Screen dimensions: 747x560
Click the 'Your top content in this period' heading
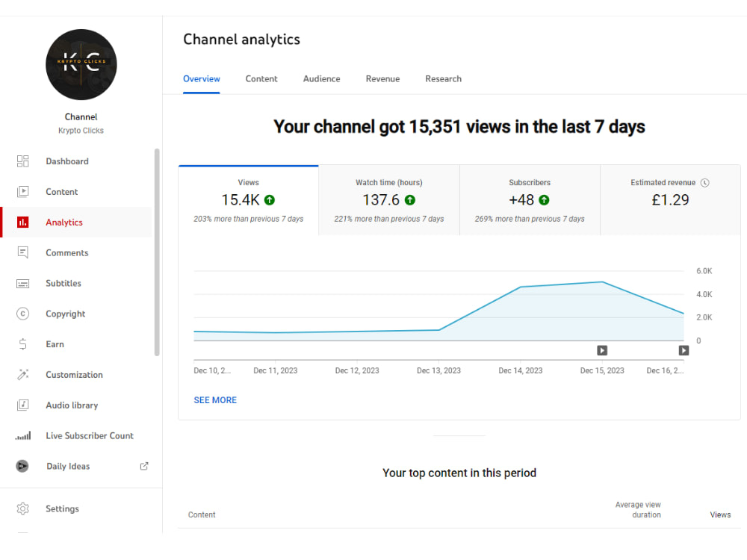(x=459, y=473)
